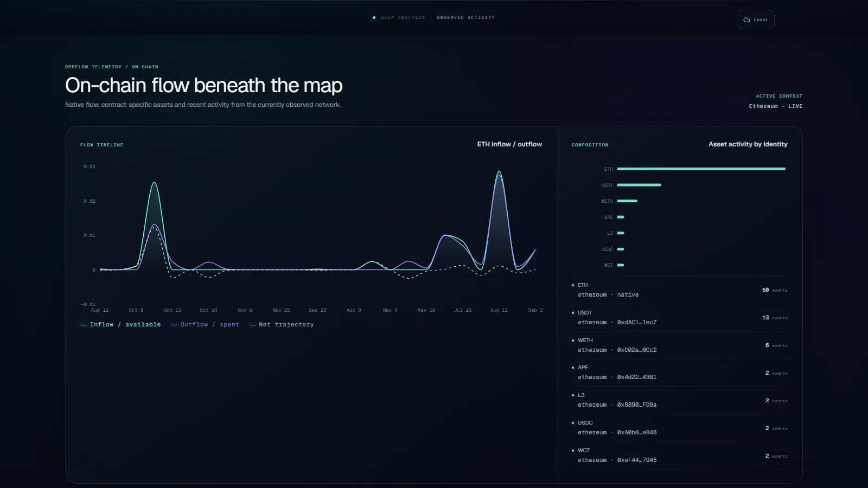Click the green status dot beside Deep Analysis
868x488 pixels.
(374, 18)
